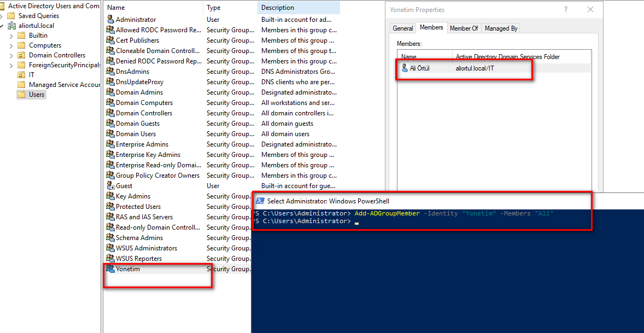644x333 pixels.
Task: Select the Yonetim security group icon
Action: click(110, 269)
